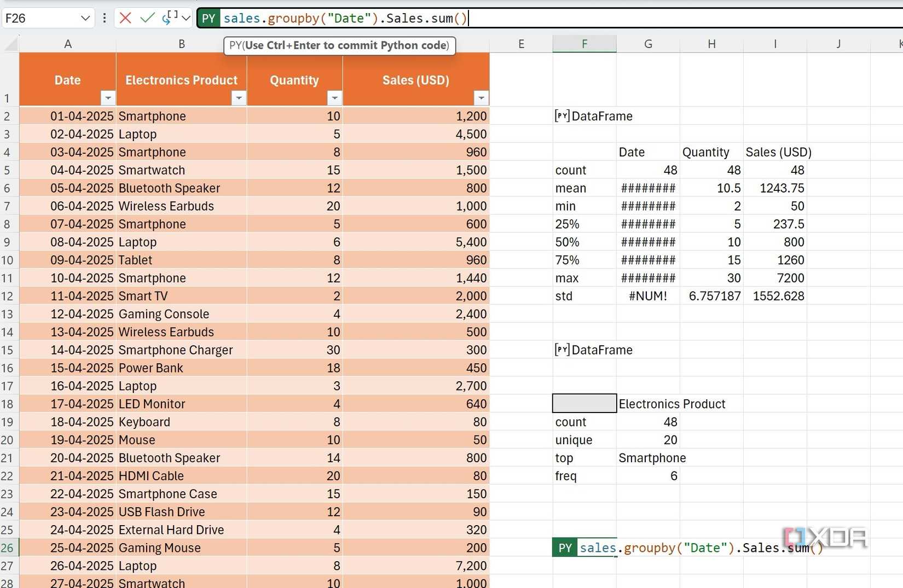Select row 12 by clicking its row number

tap(8, 296)
